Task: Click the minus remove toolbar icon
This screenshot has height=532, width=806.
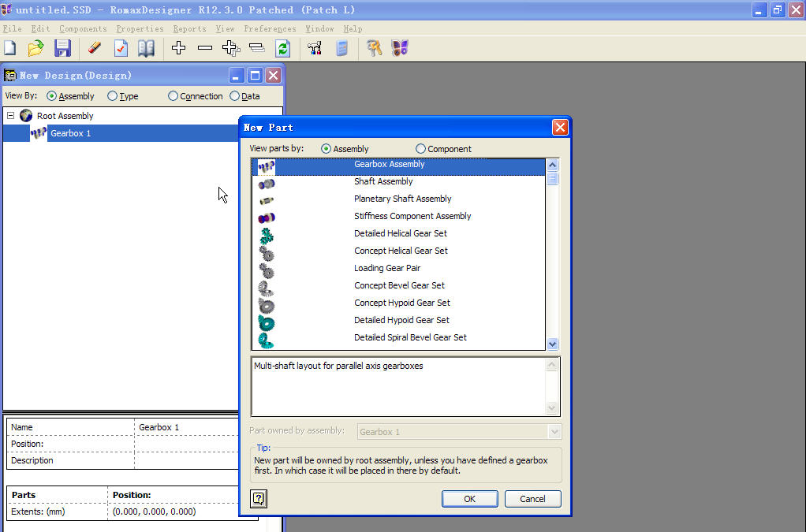Action: pyautogui.click(x=204, y=48)
